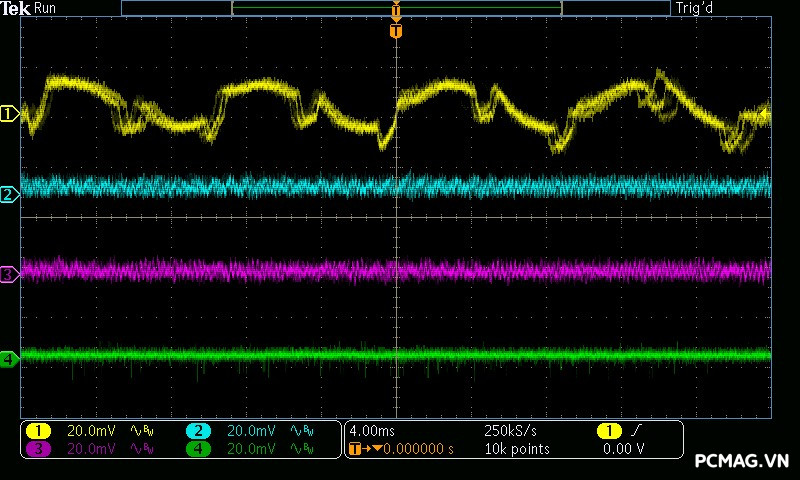This screenshot has width=800, height=480.
Task: Click the orange trigger position T marker
Action: [396, 31]
